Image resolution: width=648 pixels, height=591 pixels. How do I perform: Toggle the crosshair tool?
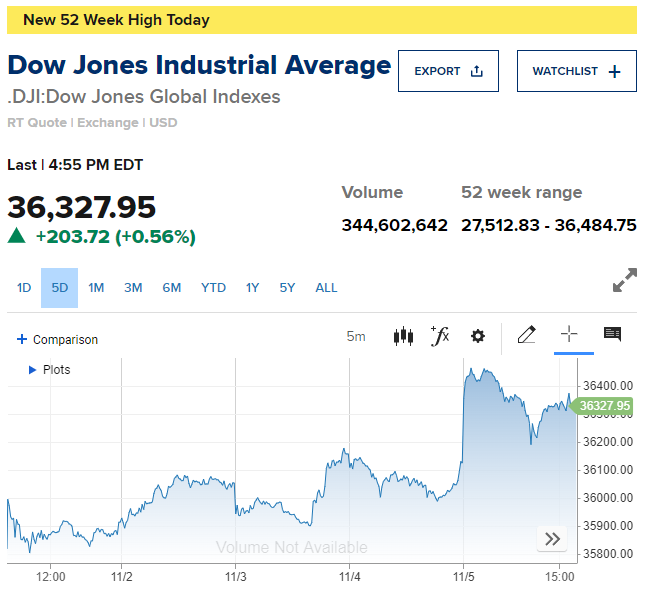(569, 334)
